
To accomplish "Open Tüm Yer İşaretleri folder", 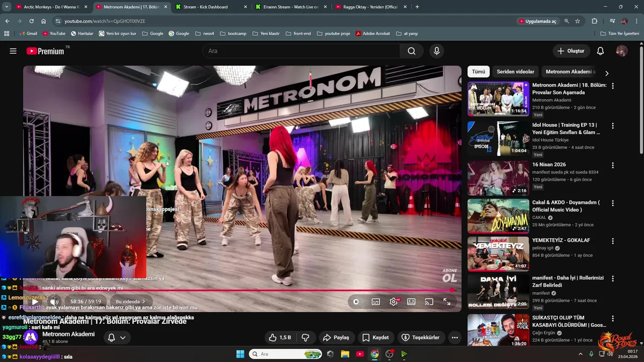I will coord(620,33).
